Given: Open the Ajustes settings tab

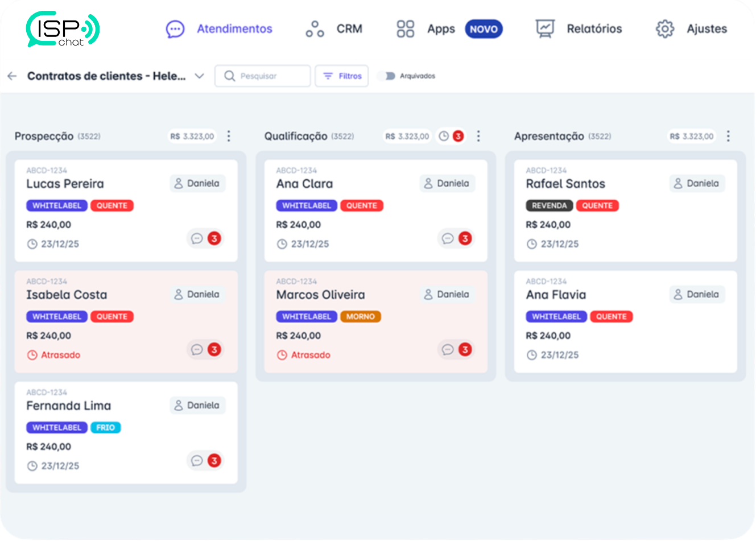Looking at the screenshot, I should click(691, 29).
